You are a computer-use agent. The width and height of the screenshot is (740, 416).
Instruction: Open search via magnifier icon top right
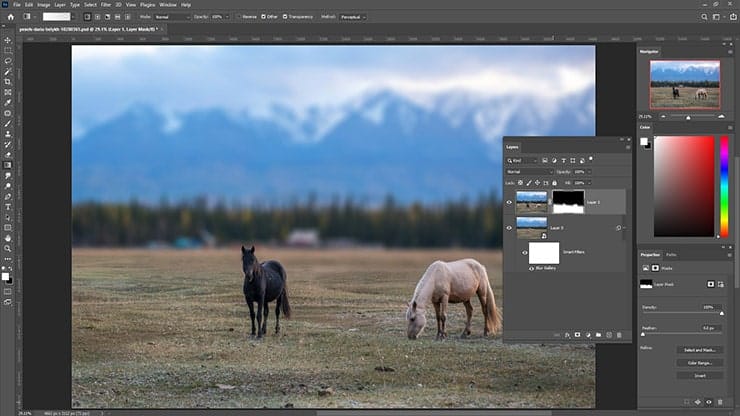click(x=704, y=17)
